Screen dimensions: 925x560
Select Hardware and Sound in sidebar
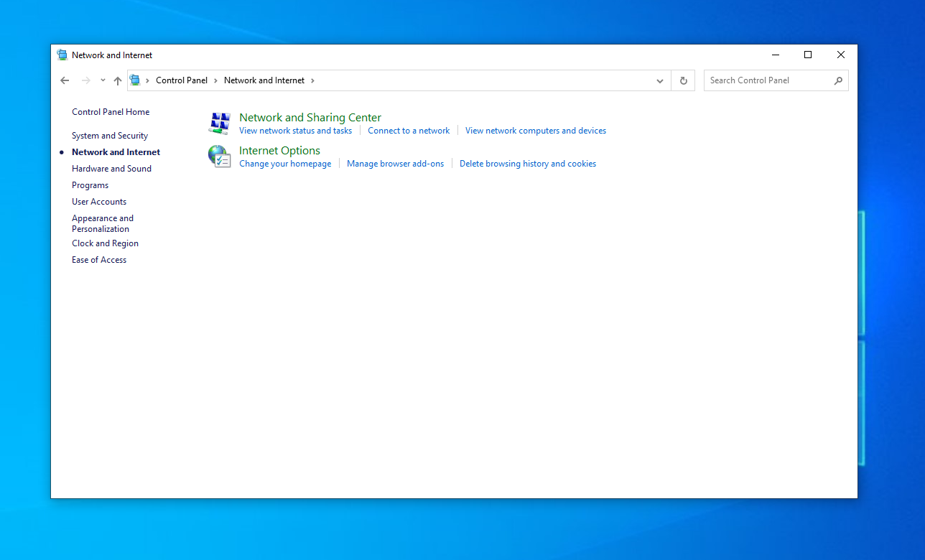click(111, 169)
